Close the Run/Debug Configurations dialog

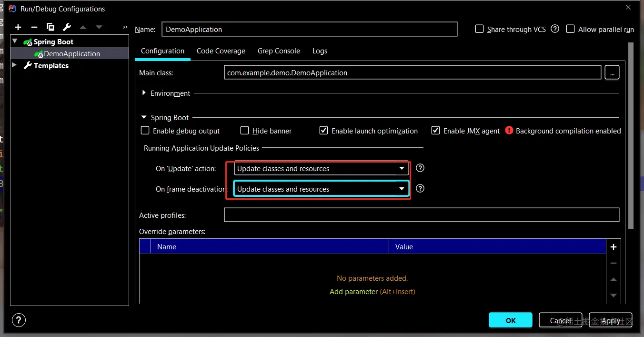629,7
